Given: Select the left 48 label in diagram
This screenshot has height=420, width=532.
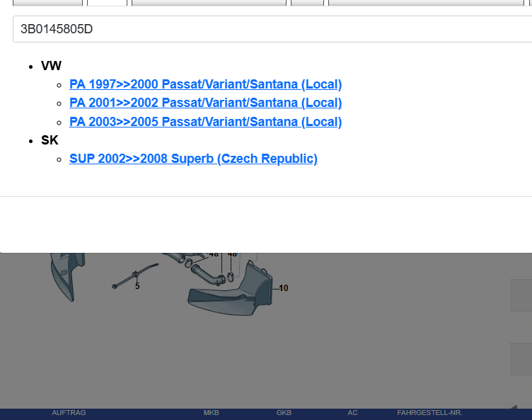Looking at the screenshot, I should click(214, 254).
